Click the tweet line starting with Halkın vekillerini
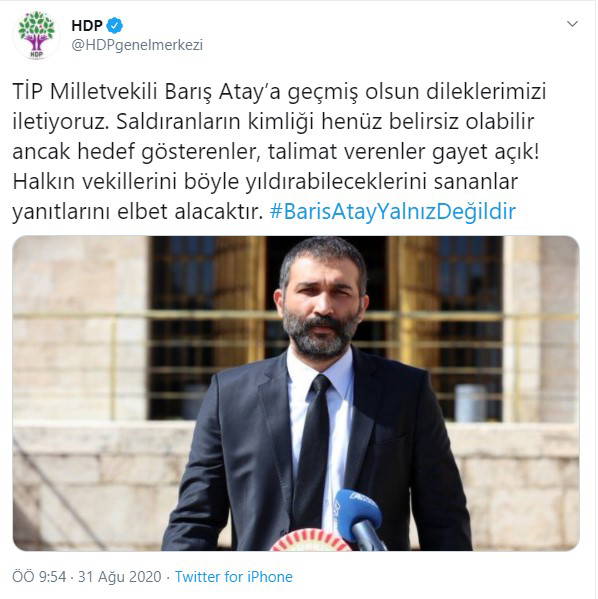Image resolution: width=598 pixels, height=599 pixels. point(265,182)
